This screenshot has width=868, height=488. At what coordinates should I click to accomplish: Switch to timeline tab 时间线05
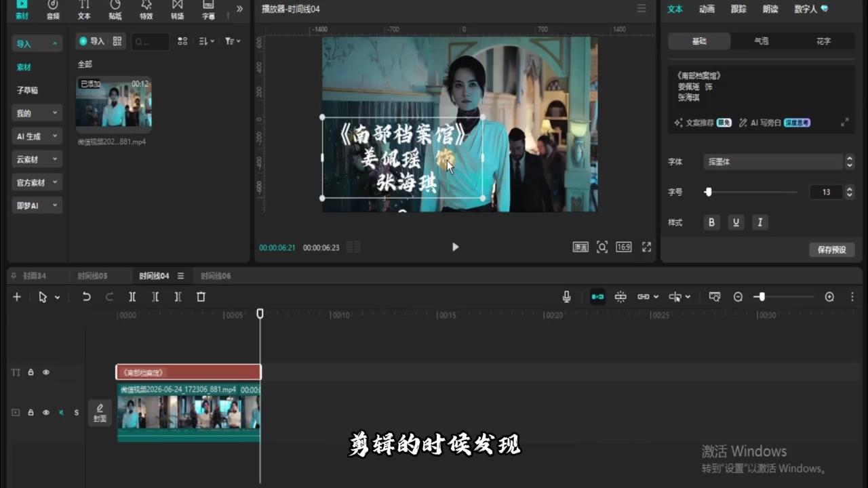[92, 276]
